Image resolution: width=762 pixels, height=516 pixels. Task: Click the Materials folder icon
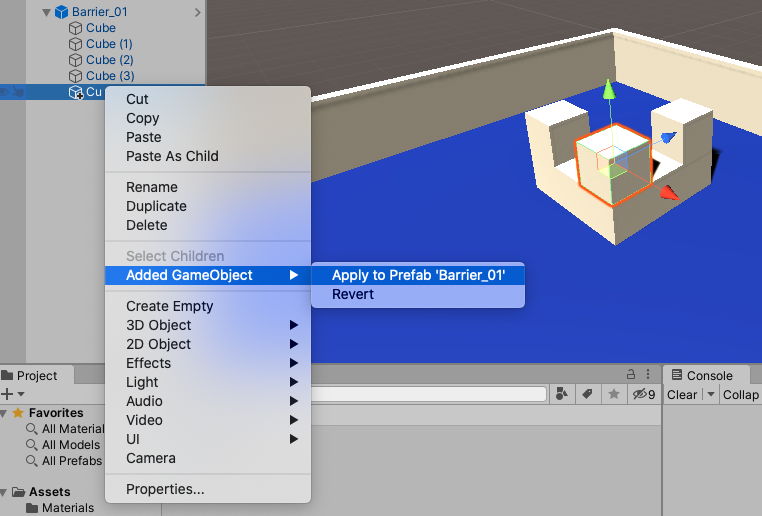point(32,508)
